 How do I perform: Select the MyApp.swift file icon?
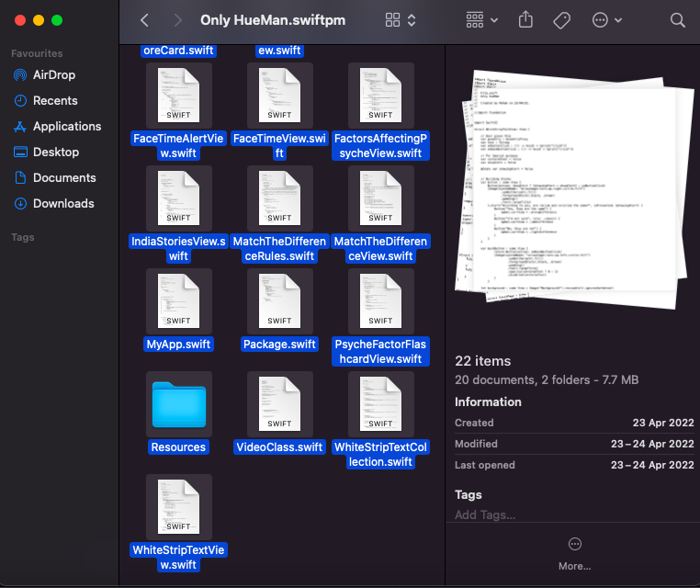coord(178,301)
